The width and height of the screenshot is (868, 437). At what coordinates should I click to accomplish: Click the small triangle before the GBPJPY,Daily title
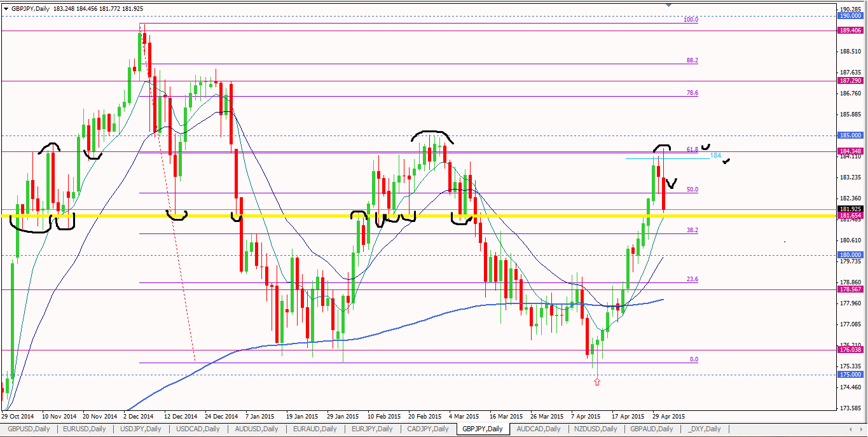(x=6, y=8)
